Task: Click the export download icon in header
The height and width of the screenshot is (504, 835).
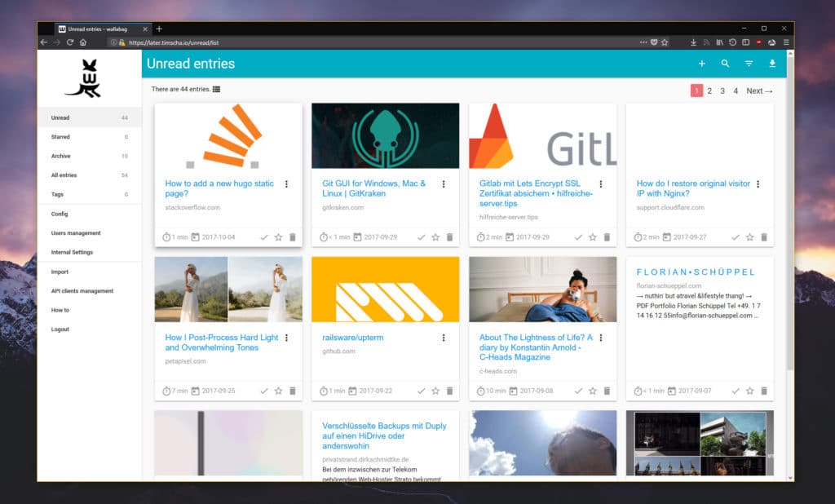Action: coord(772,64)
